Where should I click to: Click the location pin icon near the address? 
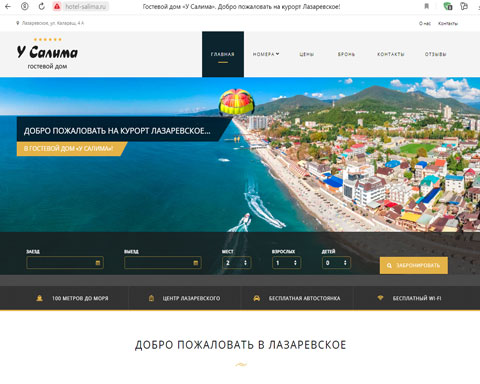pyautogui.click(x=18, y=23)
